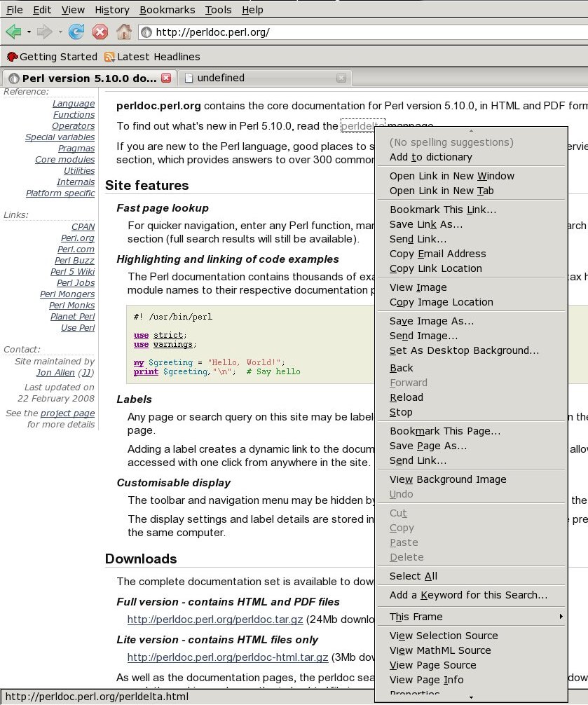Screen dimensions: 588x705
Task: Open the Bookmarks menu
Action: point(167,10)
